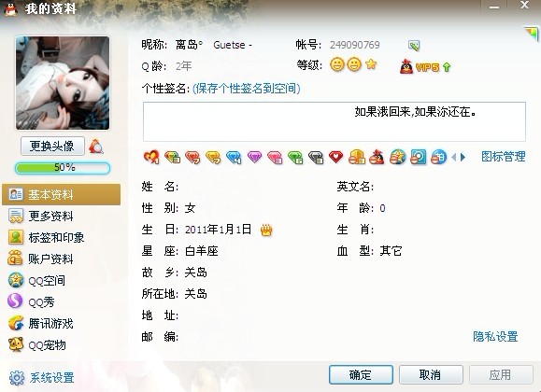Click the 50% profile completion bar
541x392 pixels.
(63, 168)
